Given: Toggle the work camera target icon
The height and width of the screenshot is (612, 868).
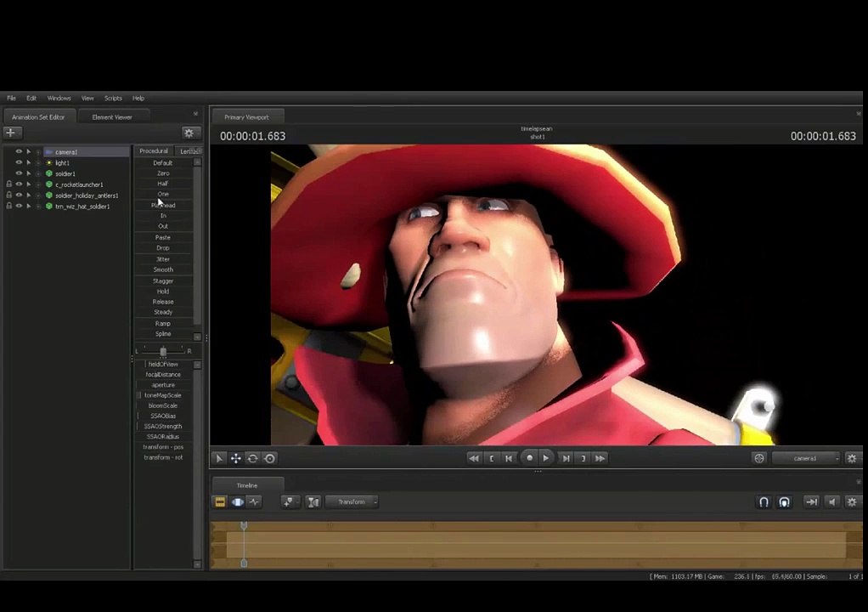Looking at the screenshot, I should (x=759, y=458).
